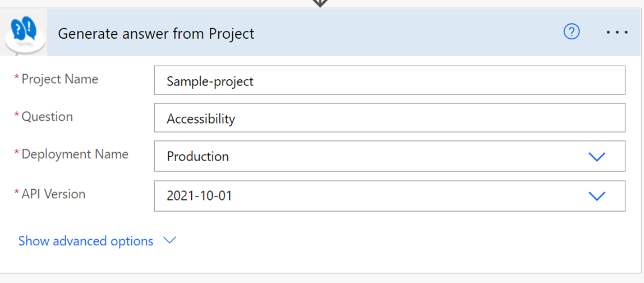Click the Generate answer from Project title
The image size is (644, 283).
click(x=156, y=34)
